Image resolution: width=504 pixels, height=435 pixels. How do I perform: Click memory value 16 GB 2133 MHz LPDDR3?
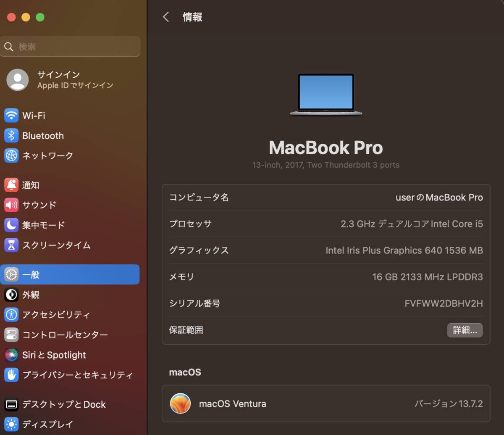pos(428,277)
